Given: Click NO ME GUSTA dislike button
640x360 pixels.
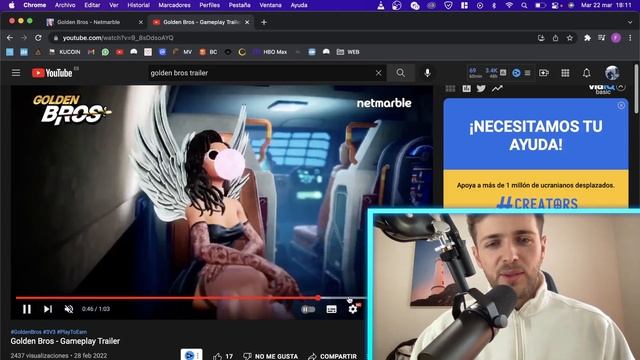Looking at the screenshot, I should click(x=271, y=356).
